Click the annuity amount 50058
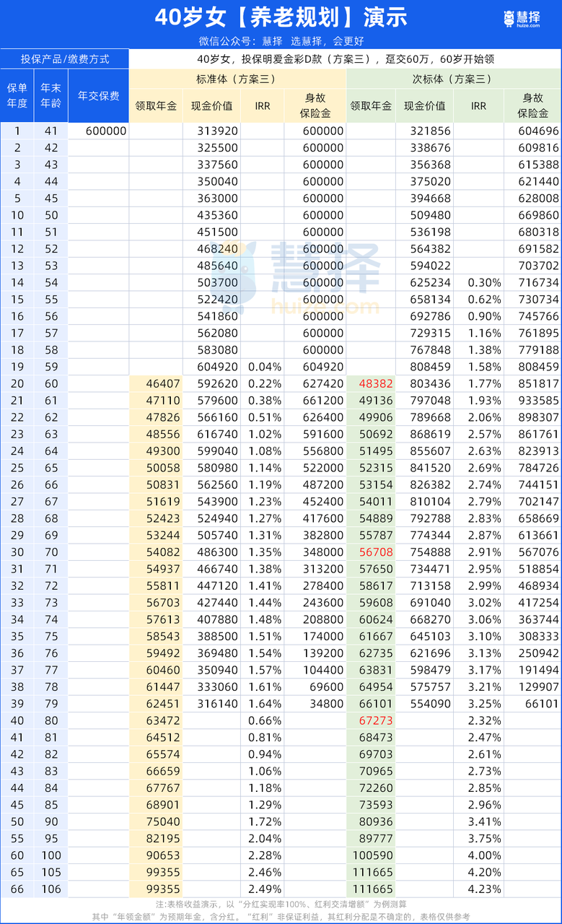The width and height of the screenshot is (562, 924). (162, 468)
